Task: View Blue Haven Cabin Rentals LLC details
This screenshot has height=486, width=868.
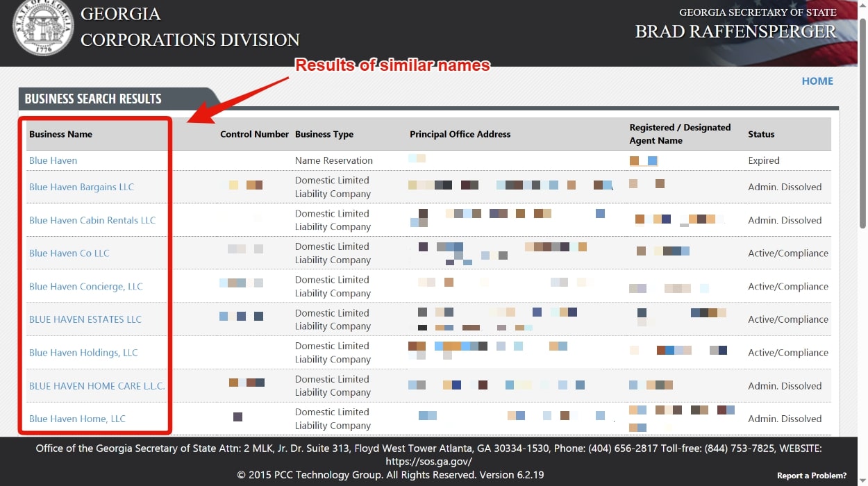Action: click(x=92, y=220)
